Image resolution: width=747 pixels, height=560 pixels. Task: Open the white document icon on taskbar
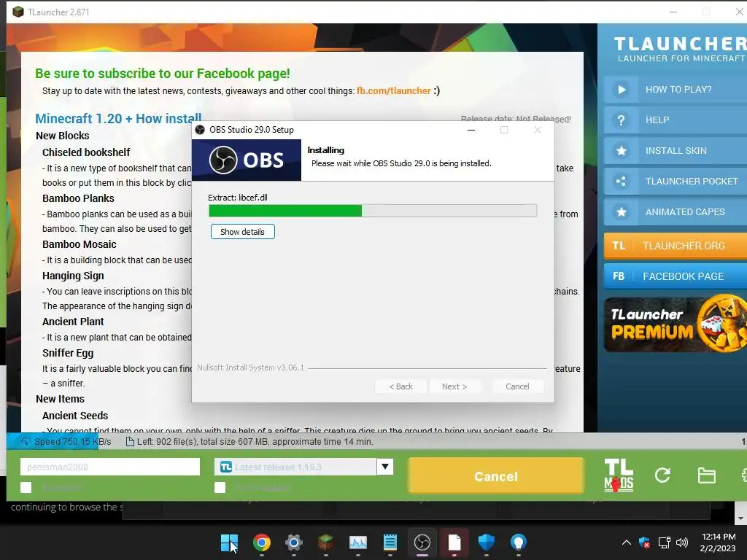[454, 542]
